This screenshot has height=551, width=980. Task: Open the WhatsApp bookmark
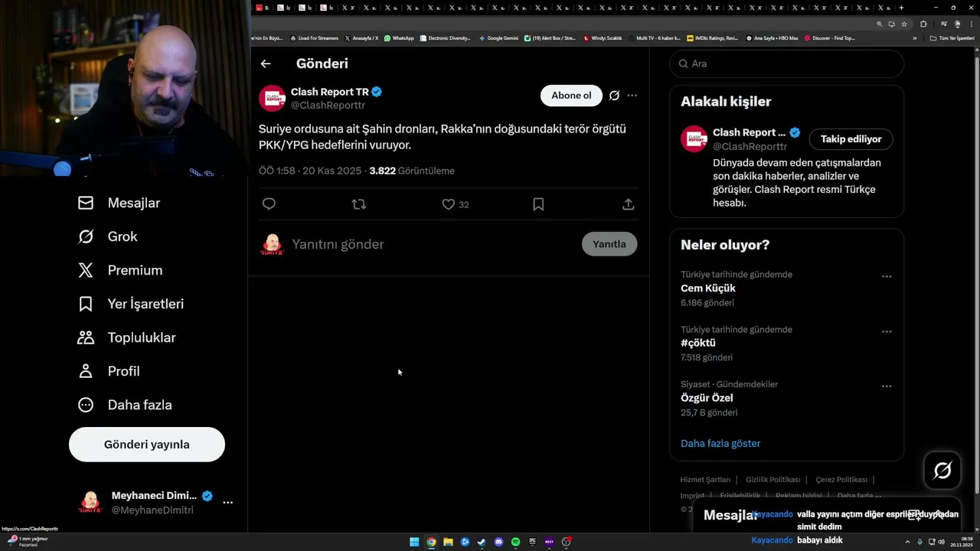pos(399,38)
